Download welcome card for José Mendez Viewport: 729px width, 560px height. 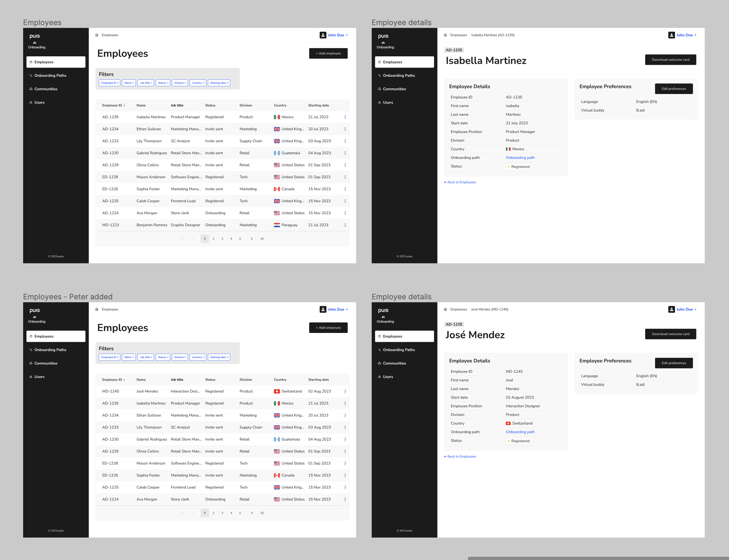click(x=670, y=334)
